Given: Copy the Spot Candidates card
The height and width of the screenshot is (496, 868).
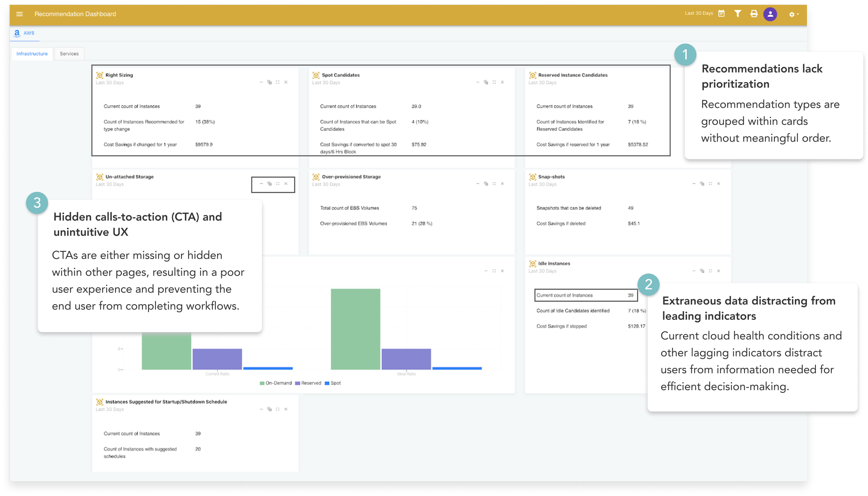Looking at the screenshot, I should (486, 82).
